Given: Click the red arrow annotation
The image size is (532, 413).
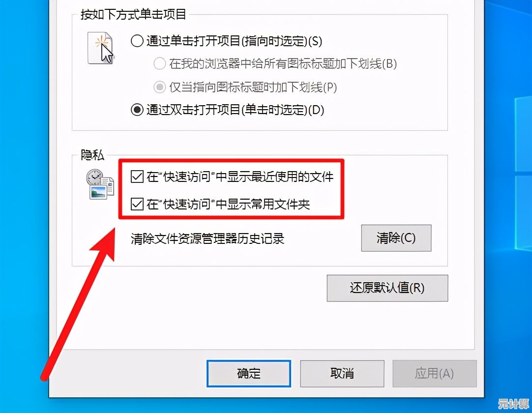Looking at the screenshot, I should (78, 303).
